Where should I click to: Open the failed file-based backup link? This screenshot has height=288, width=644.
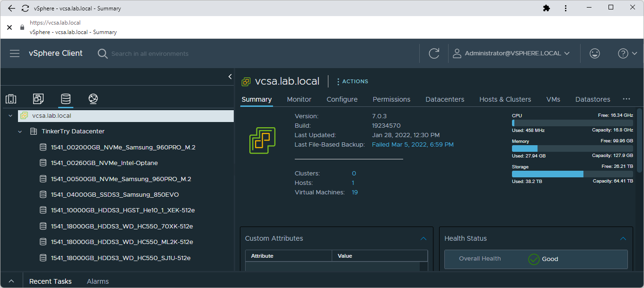pos(413,145)
